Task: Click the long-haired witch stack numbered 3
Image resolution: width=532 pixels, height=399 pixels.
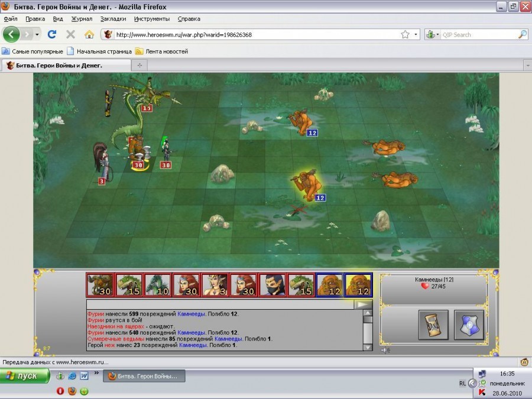Action: tap(103, 163)
